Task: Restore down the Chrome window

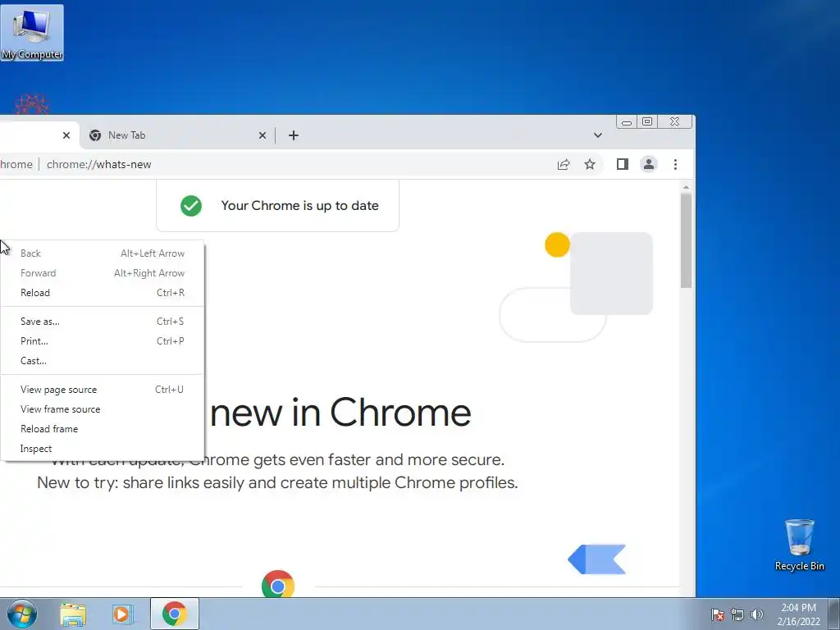Action: coord(647,122)
